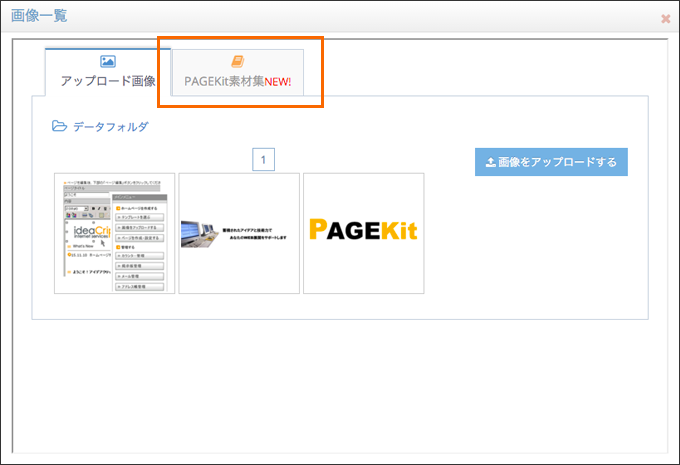Click the picture icon above アップロード画像
This screenshot has width=680, height=465.
click(108, 61)
